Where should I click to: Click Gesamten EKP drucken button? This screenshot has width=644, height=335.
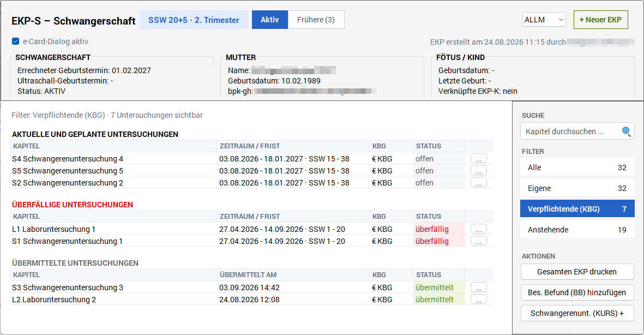point(577,272)
